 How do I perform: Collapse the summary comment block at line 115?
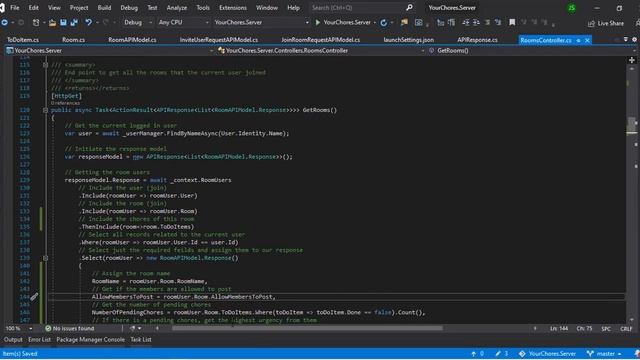45,65
